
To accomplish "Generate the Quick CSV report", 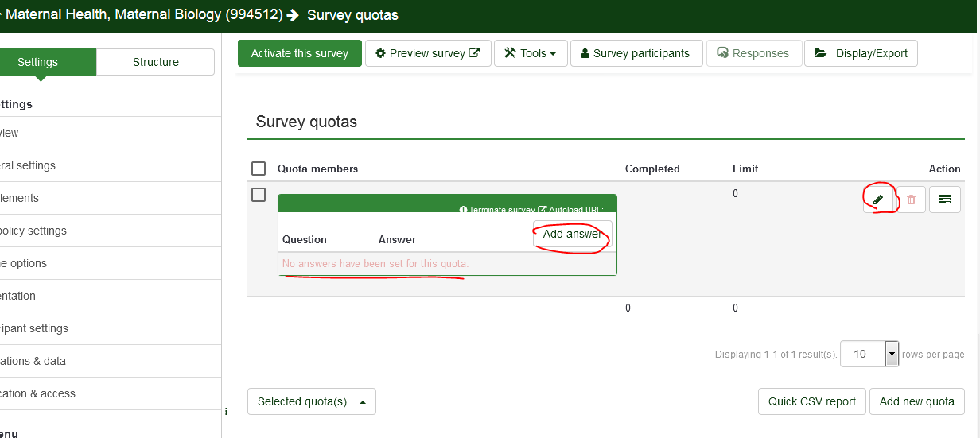I will coord(811,401).
